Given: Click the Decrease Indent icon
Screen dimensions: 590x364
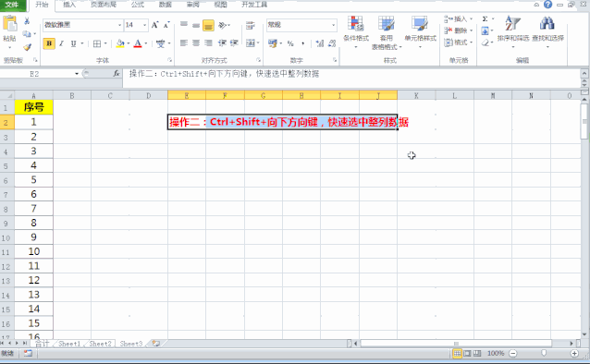Looking at the screenshot, I should click(x=222, y=43).
